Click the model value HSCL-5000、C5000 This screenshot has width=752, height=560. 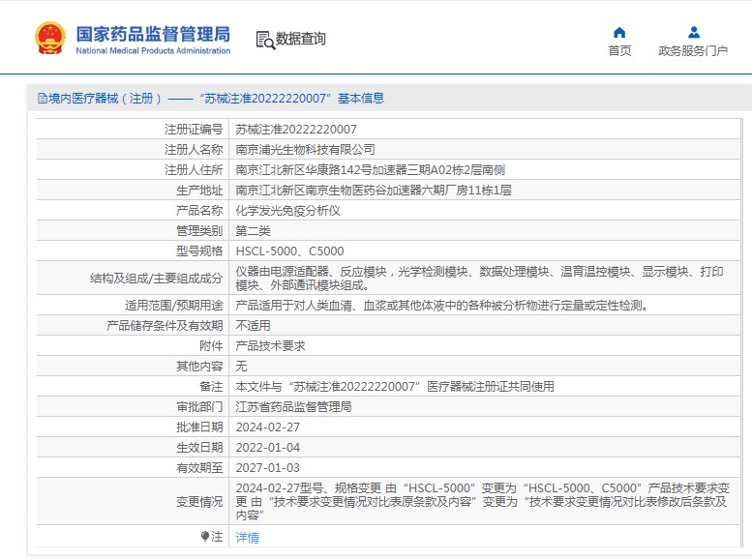289,251
